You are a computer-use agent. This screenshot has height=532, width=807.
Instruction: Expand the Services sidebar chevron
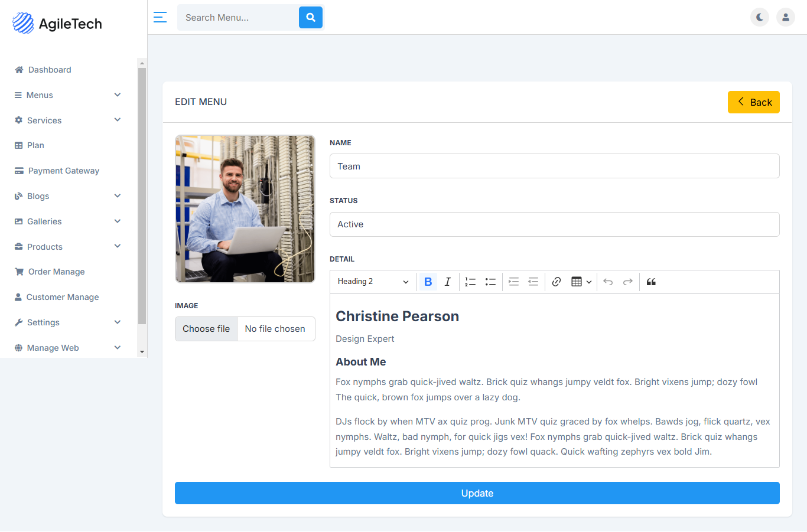click(118, 120)
